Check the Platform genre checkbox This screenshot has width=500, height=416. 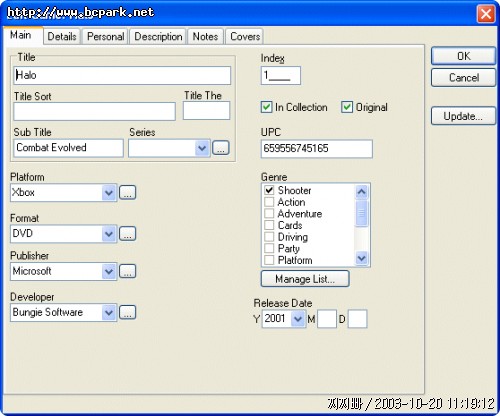(x=269, y=260)
